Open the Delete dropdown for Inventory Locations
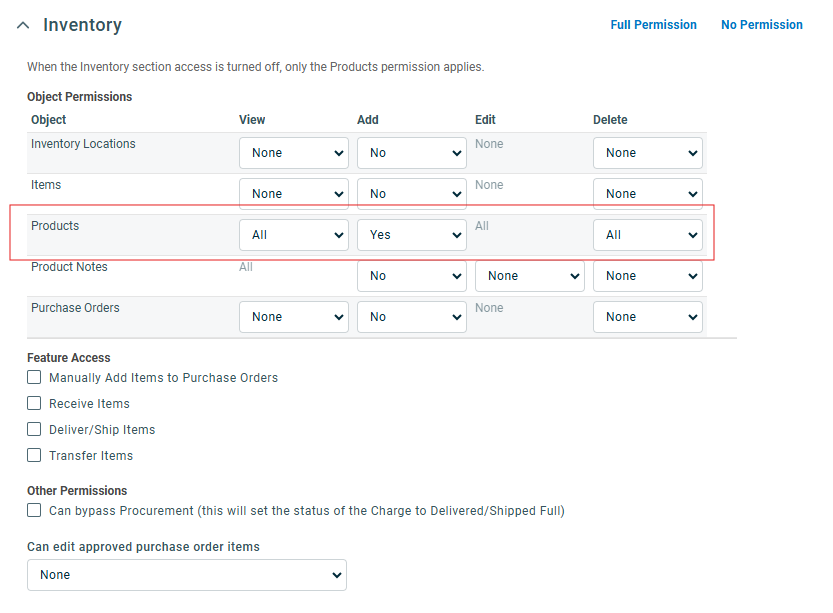The width and height of the screenshot is (833, 613). (x=647, y=152)
